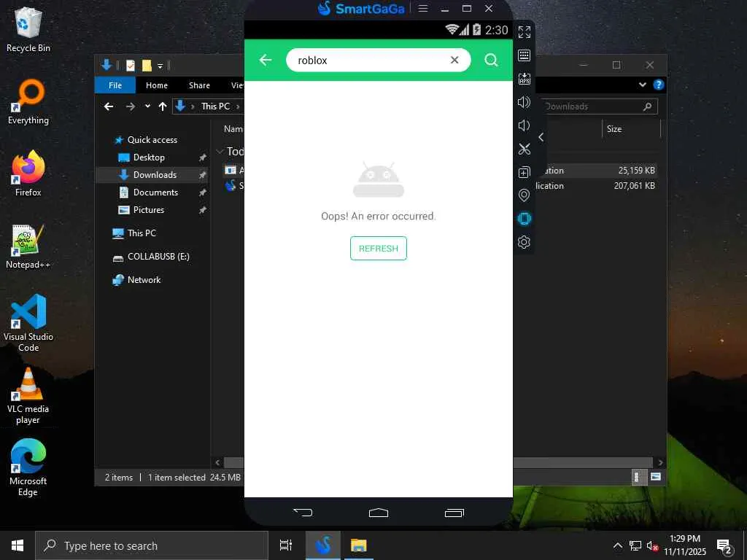Toggle fullscreen with the expand arrows icon
The height and width of the screenshot is (560, 747).
point(524,32)
